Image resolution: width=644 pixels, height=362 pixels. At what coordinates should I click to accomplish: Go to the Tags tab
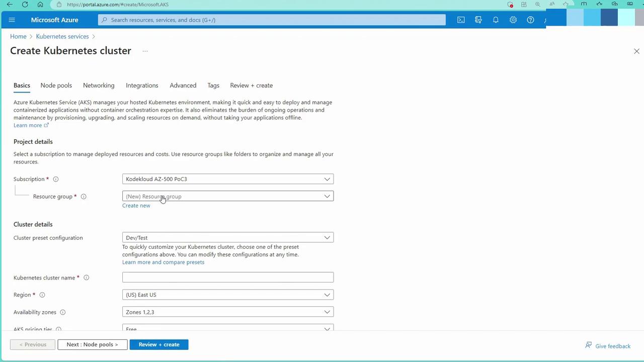point(213,85)
